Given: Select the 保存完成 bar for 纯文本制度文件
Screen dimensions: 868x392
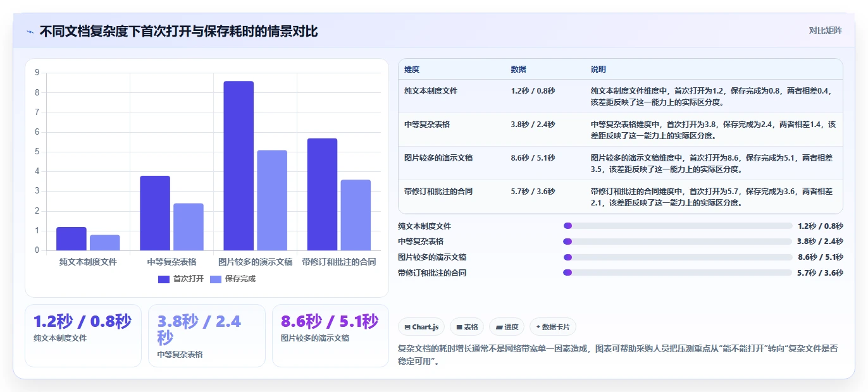Looking at the screenshot, I should (105, 243).
